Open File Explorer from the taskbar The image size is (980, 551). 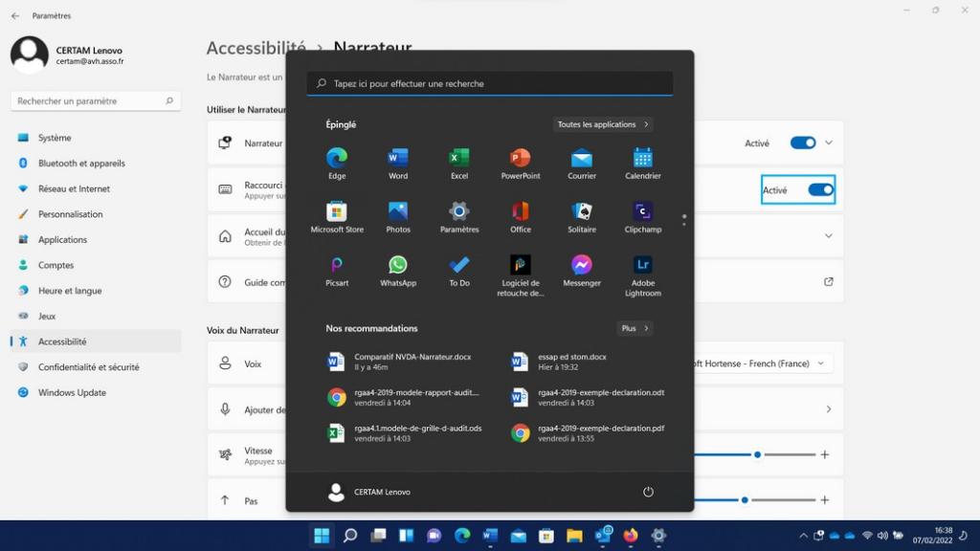[x=574, y=536]
